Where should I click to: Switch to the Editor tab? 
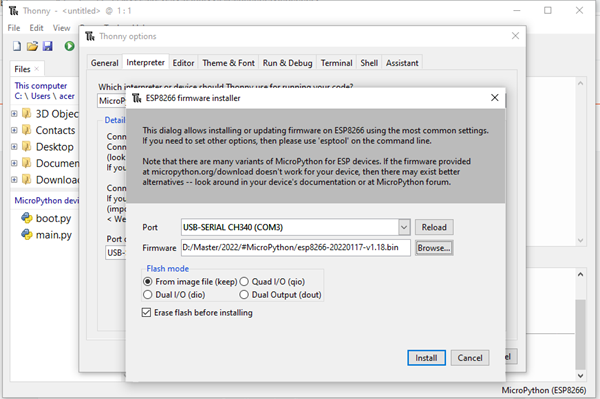[183, 63]
